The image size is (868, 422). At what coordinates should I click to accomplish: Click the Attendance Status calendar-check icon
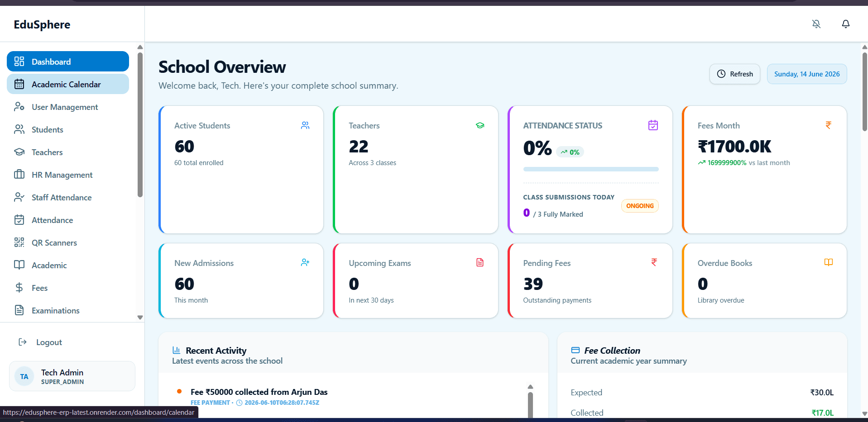(x=653, y=125)
